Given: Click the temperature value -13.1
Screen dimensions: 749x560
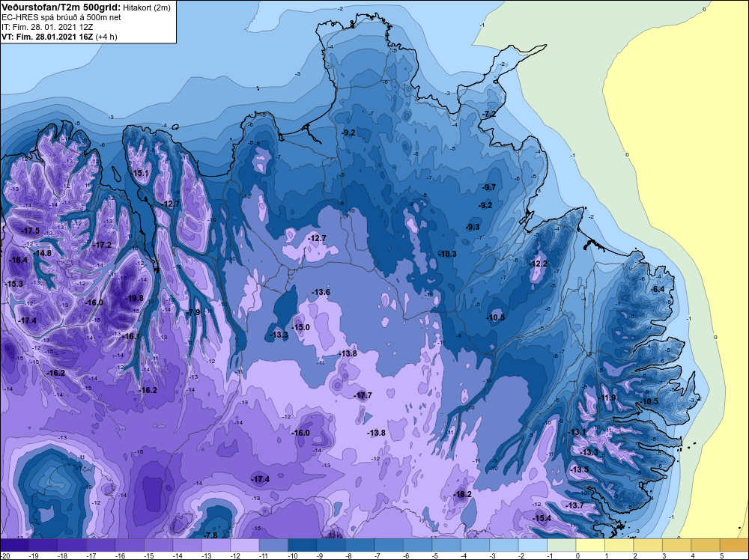Looking at the screenshot, I should [x=577, y=433].
